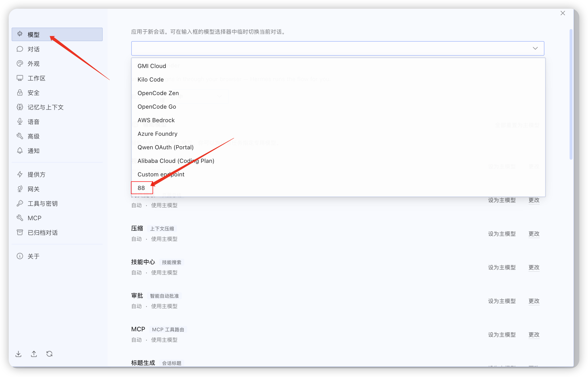Image resolution: width=588 pixels, height=377 pixels.
Task: Click 设为主模型 just below the dropdown list
Action: pyautogui.click(x=502, y=200)
